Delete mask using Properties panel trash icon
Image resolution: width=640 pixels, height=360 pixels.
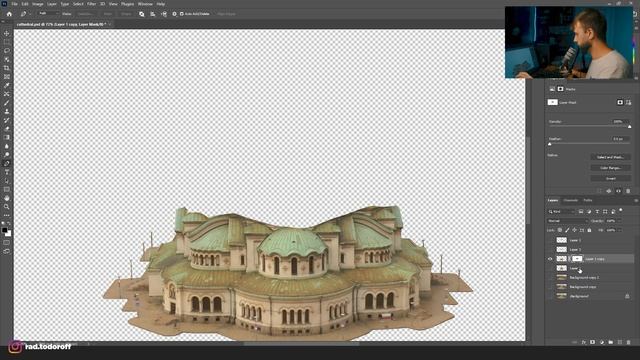pos(628,191)
